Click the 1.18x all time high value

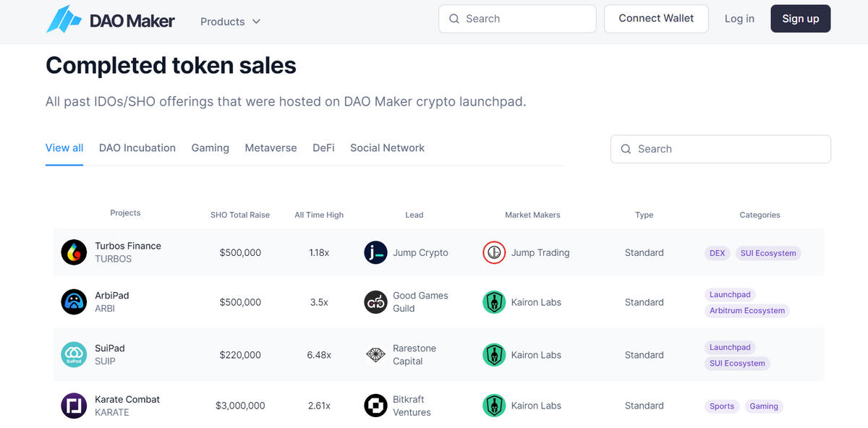pos(319,253)
